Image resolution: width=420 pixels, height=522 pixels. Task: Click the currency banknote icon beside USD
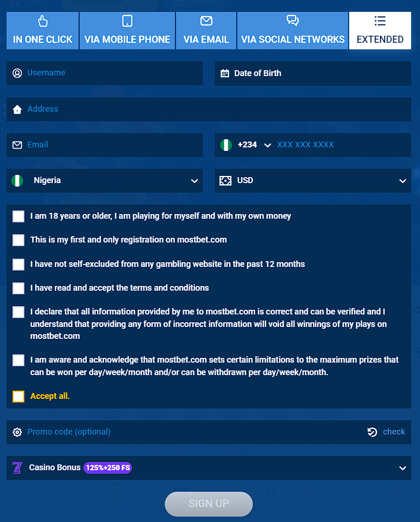[x=225, y=181]
